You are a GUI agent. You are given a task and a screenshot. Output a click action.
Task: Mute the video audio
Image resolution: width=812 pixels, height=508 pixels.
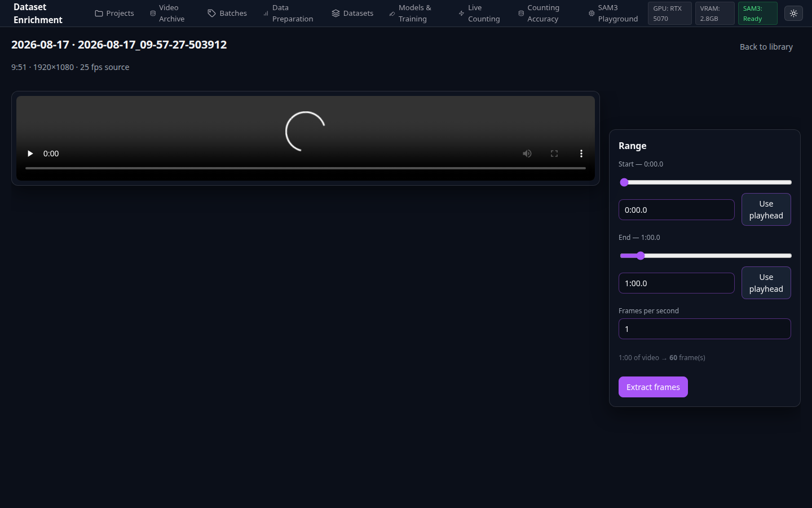pos(527,154)
